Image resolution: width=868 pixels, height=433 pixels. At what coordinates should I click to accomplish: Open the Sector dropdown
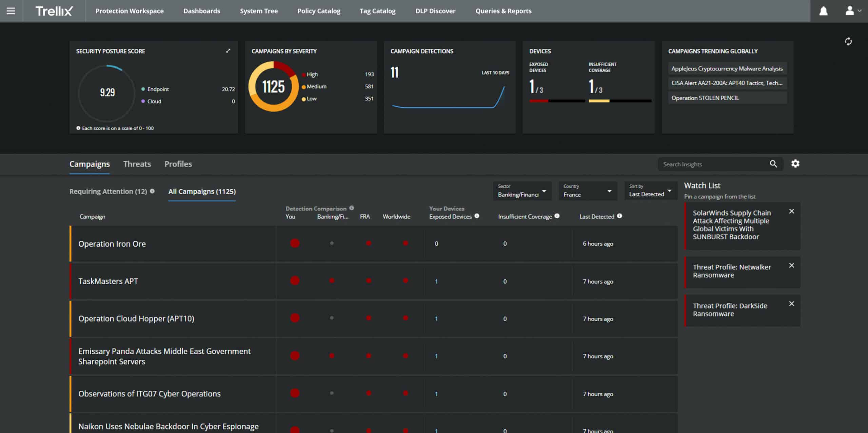point(522,191)
